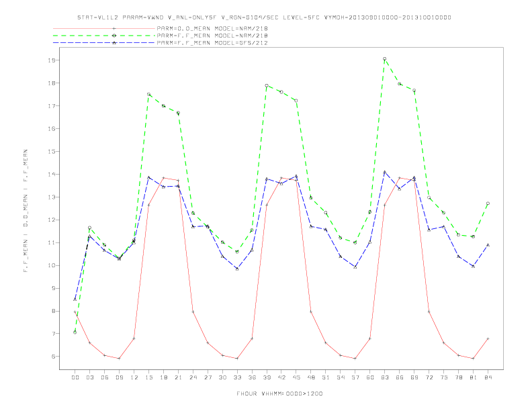Click the triangle marker in the blue legend line
The image size is (532, 411).
tap(114, 43)
